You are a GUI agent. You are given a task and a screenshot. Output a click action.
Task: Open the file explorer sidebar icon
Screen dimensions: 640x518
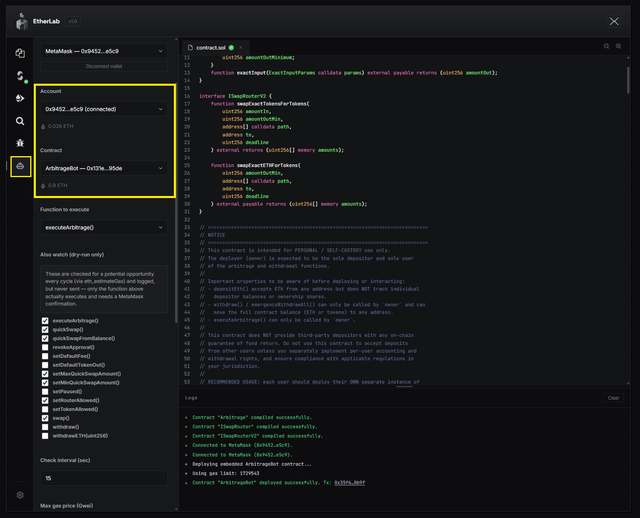(x=20, y=53)
